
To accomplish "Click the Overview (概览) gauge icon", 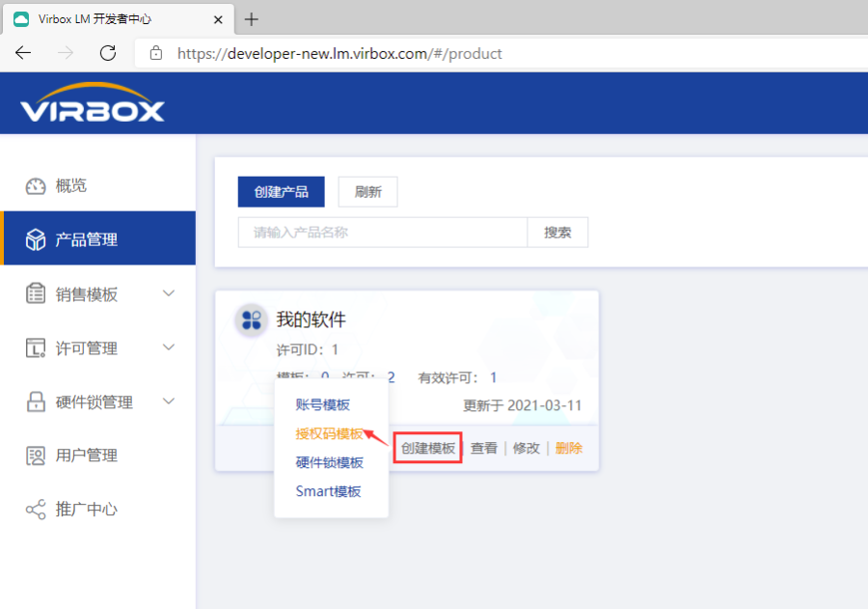I will click(36, 186).
